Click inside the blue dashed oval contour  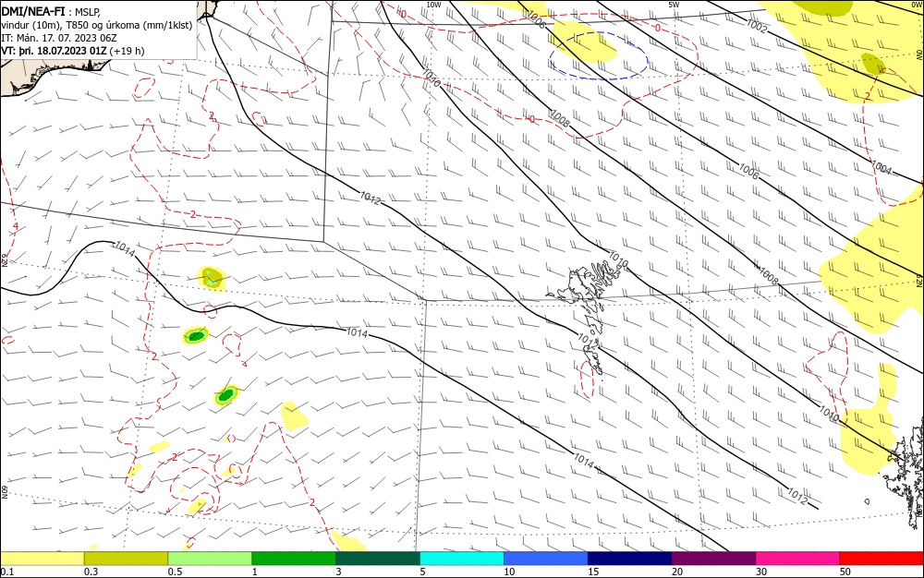[x=599, y=56]
